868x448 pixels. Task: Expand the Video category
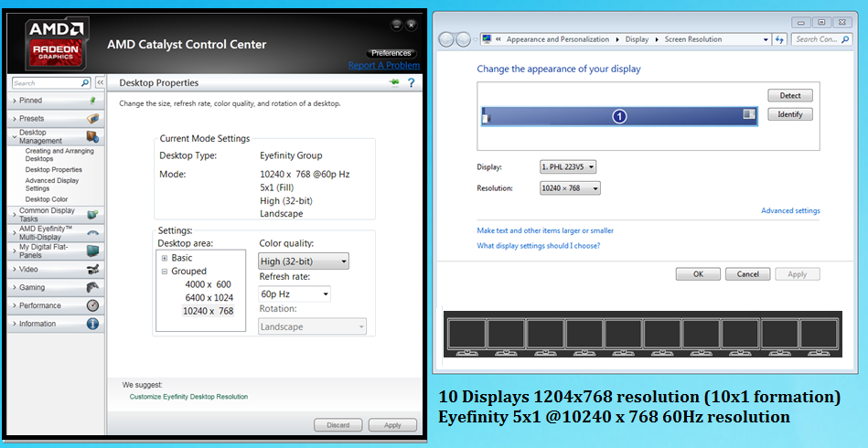[15, 270]
